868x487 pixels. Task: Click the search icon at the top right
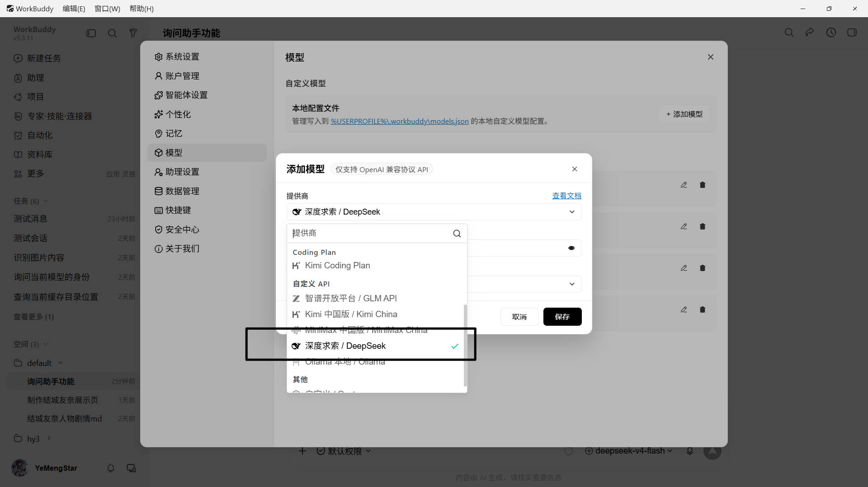789,33
